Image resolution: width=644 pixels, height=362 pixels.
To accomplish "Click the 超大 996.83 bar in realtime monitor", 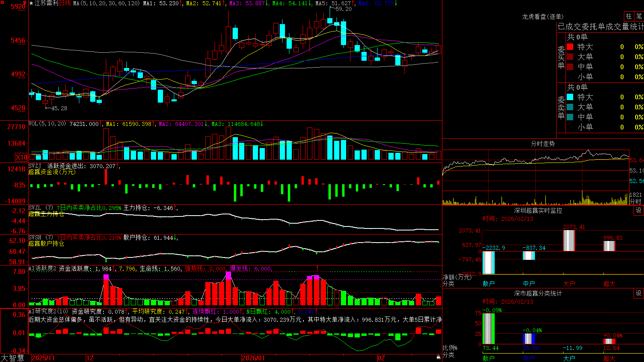I will [x=609, y=246].
